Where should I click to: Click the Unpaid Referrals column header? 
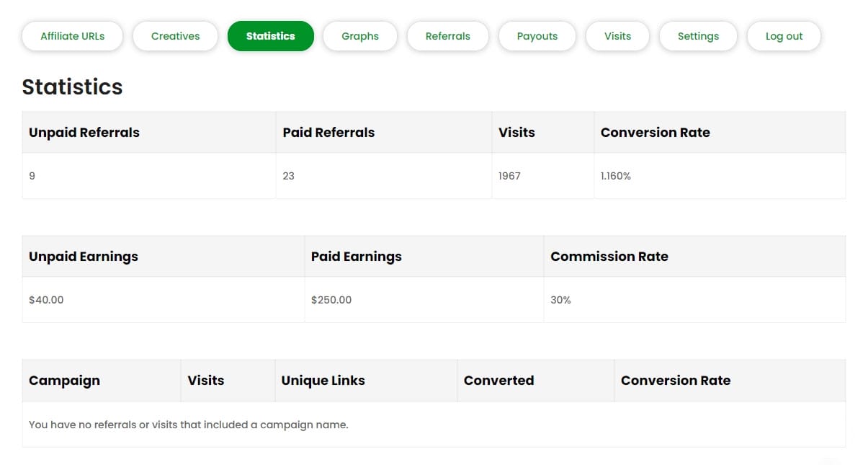coord(84,133)
